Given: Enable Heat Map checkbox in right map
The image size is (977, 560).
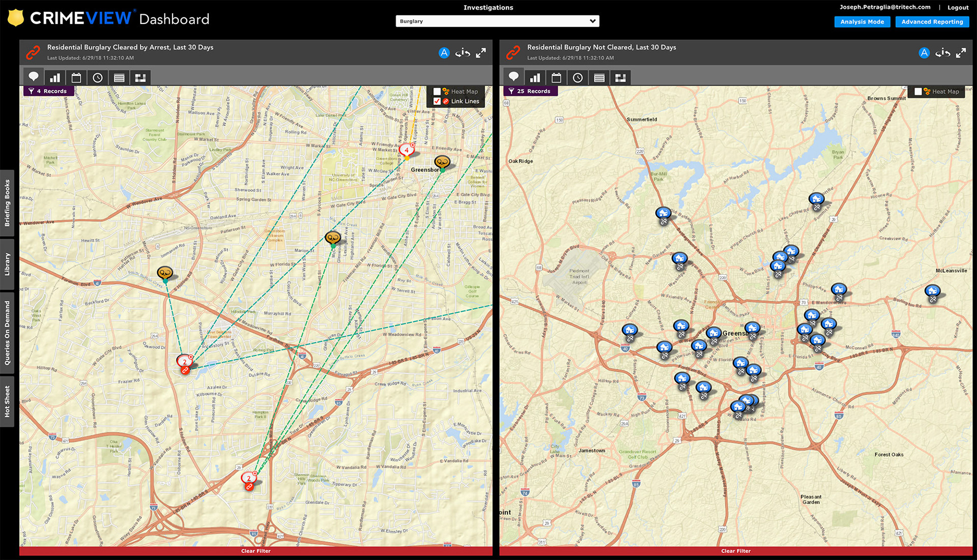Looking at the screenshot, I should click(918, 92).
